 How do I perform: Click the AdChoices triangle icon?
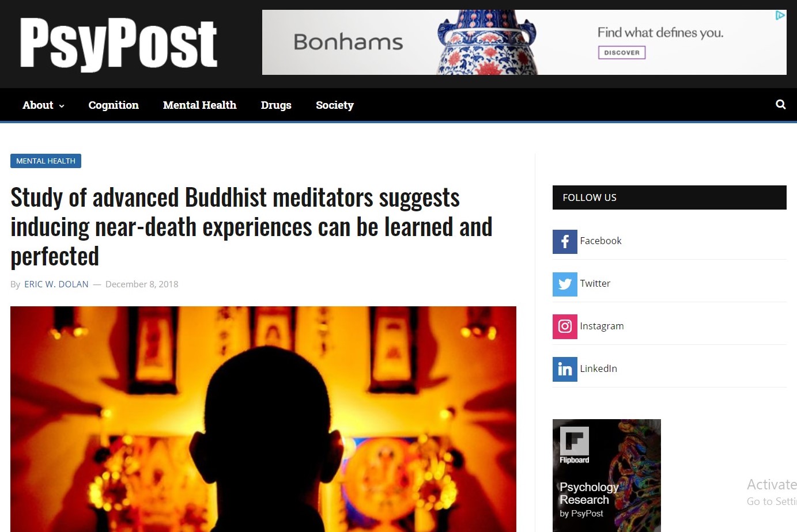coord(780,16)
